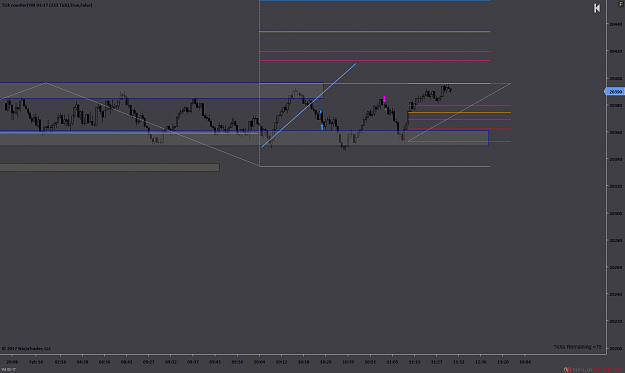Click the Ticks Remaining counter text

coord(577,347)
